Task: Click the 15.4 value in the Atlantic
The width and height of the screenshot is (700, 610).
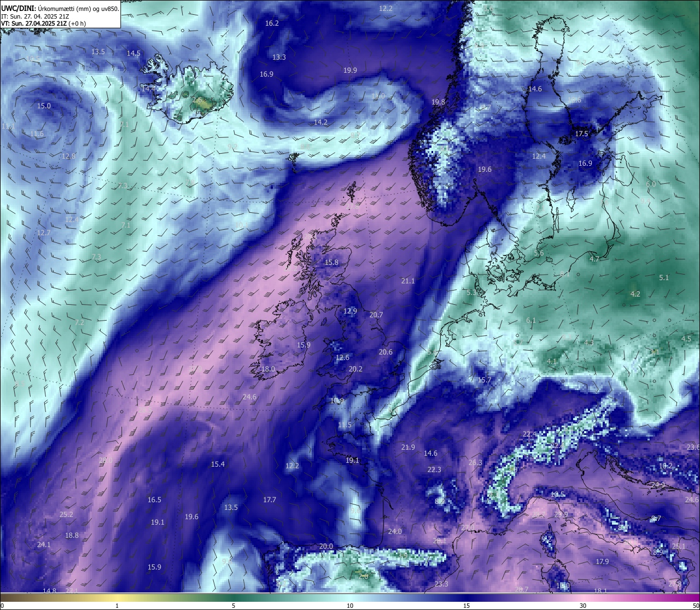Action: [218, 464]
